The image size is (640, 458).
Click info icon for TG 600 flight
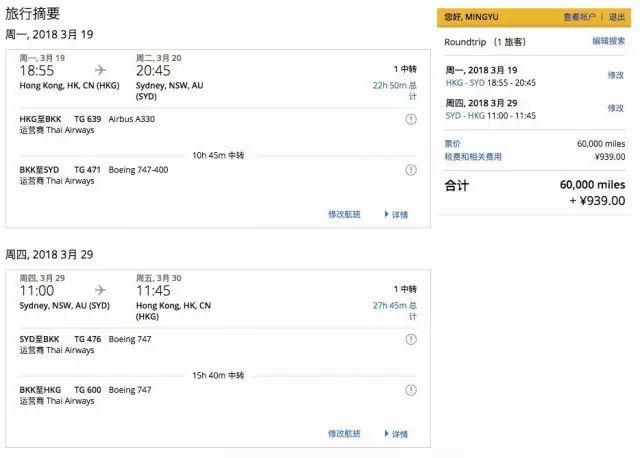click(x=411, y=390)
